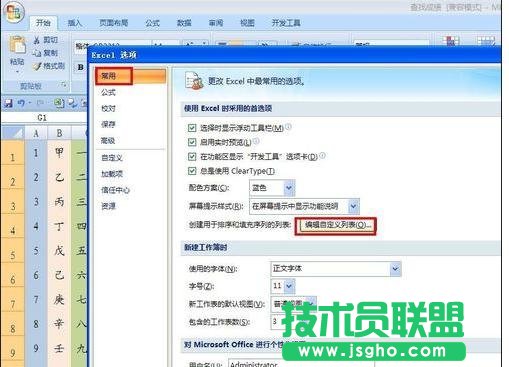Click cell A7 containing the number 7
Image resolution: width=509 pixels, height=367 pixels.
(36, 299)
